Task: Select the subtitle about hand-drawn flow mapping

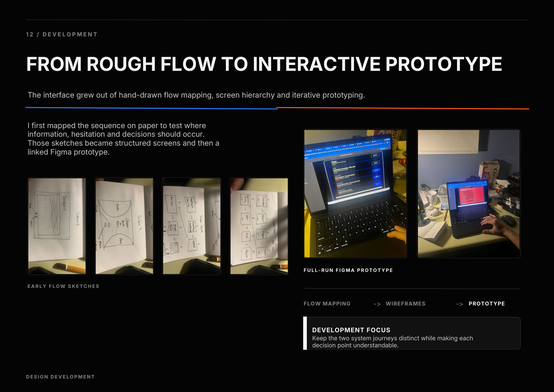Action: pos(196,95)
